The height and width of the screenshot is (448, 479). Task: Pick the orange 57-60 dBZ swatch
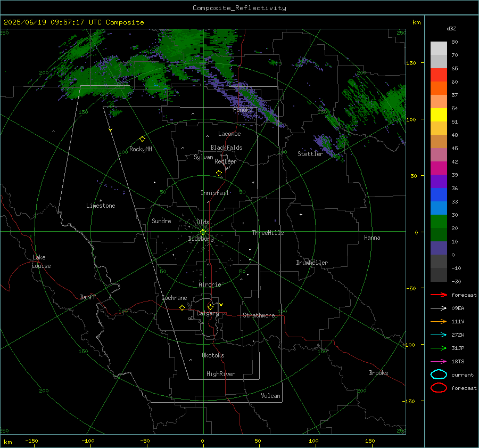[439, 88]
